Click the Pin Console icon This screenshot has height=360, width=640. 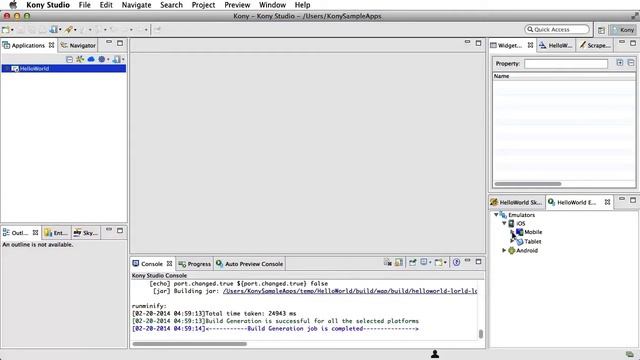pos(413,262)
